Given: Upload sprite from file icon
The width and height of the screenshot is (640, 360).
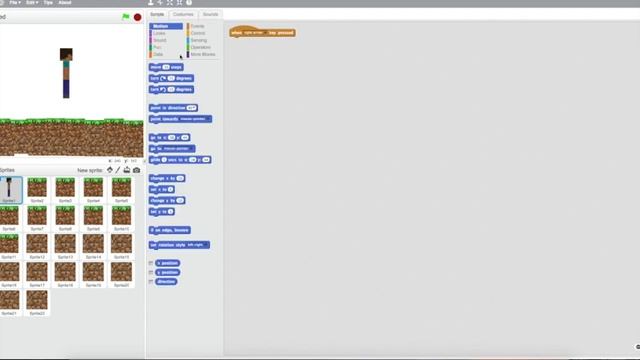Looking at the screenshot, I should click(x=127, y=170).
